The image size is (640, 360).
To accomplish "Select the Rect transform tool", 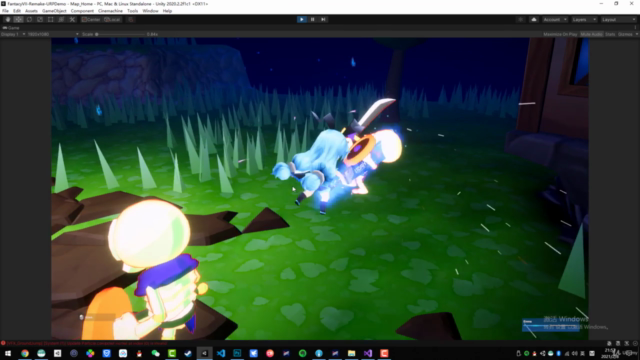I will click(x=51, y=20).
